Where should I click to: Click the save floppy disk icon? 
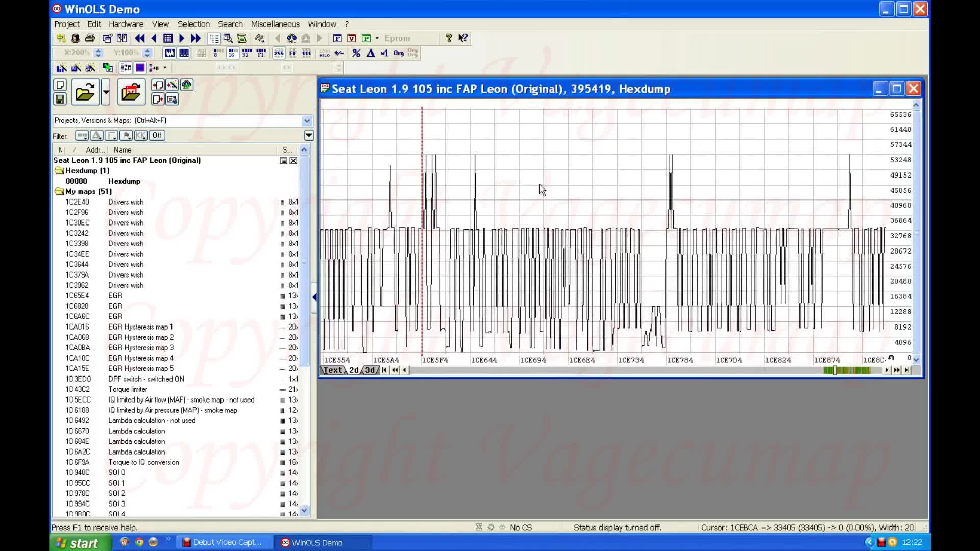click(x=60, y=99)
